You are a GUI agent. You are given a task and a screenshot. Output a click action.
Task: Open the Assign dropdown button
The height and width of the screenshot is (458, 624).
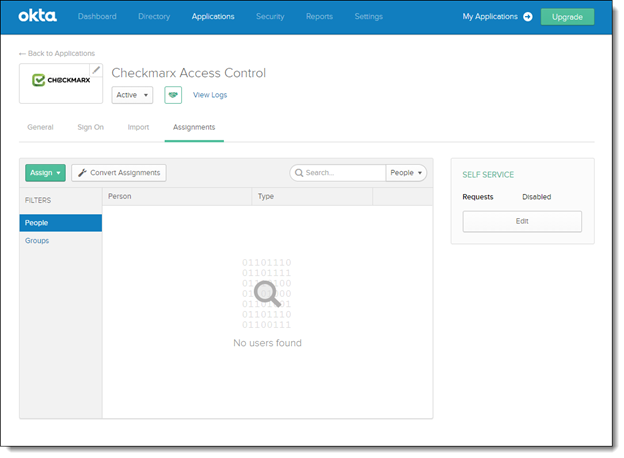click(45, 173)
